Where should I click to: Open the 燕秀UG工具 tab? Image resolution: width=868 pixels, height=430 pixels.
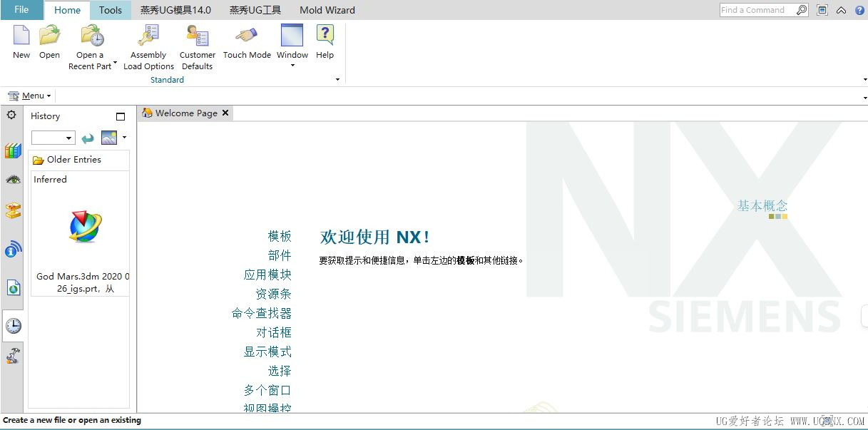pos(255,10)
